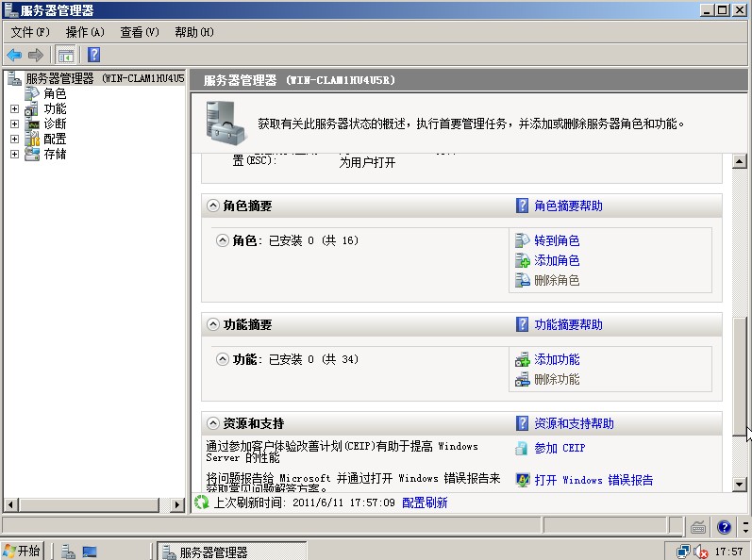Open Server Manager quick launch icon in taskbar
The image size is (752, 560).
point(68,552)
